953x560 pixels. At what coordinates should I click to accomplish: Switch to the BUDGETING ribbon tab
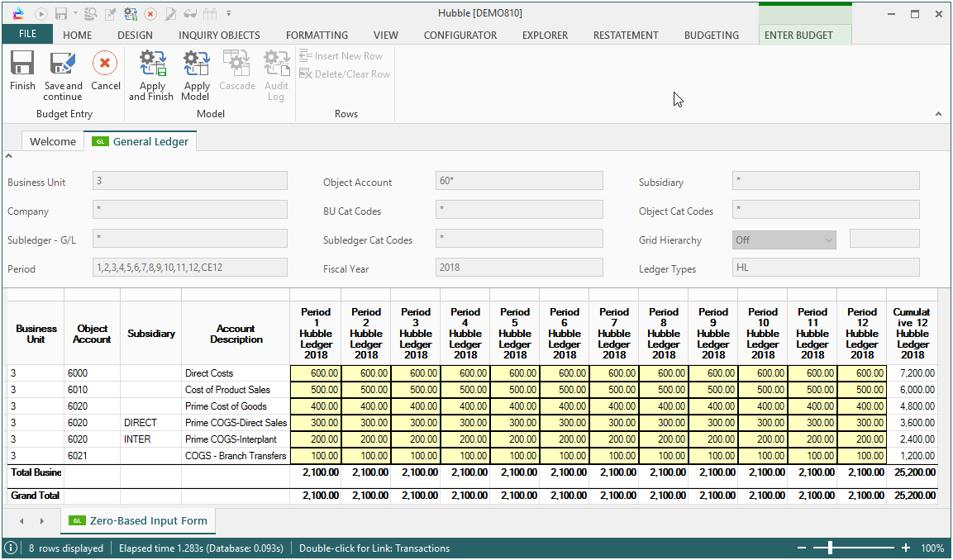(x=711, y=36)
